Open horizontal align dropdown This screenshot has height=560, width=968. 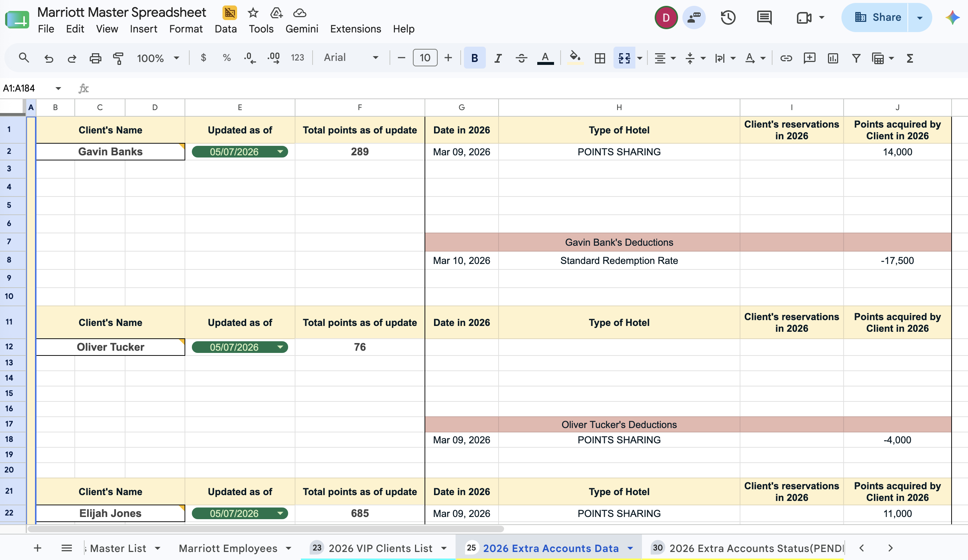pos(665,58)
